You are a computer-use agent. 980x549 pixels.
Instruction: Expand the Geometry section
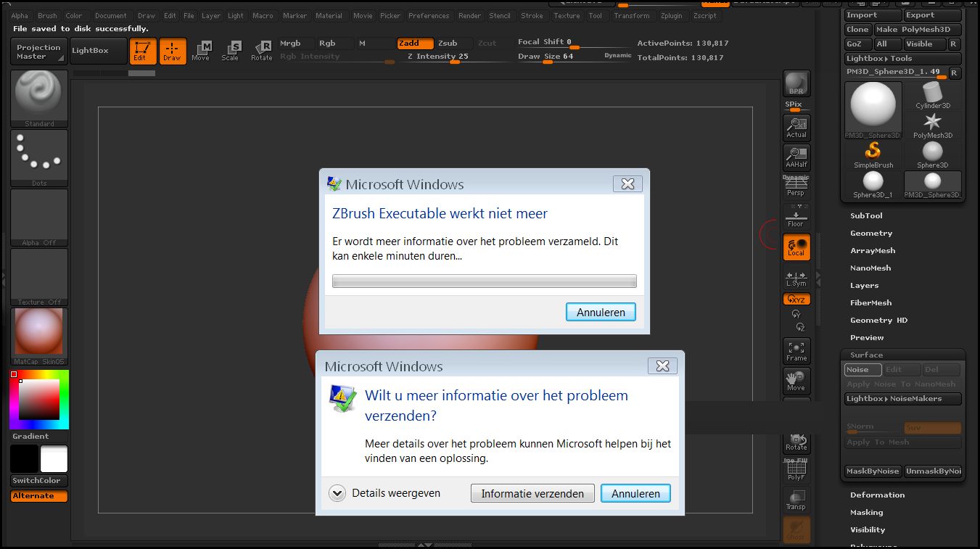[x=871, y=234]
